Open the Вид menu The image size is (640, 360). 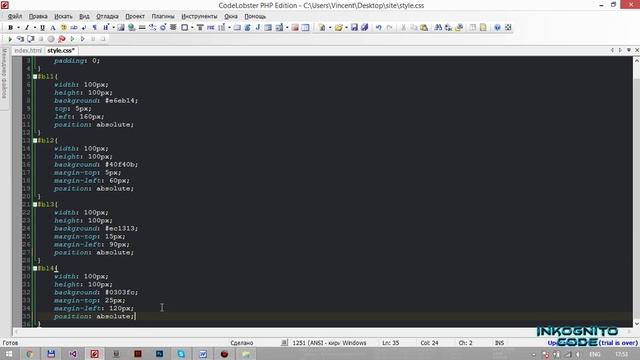coord(84,16)
